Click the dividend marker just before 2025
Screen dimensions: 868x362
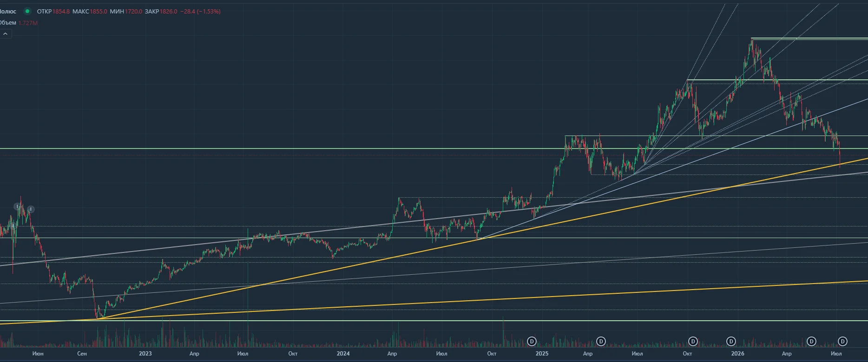[x=532, y=342]
